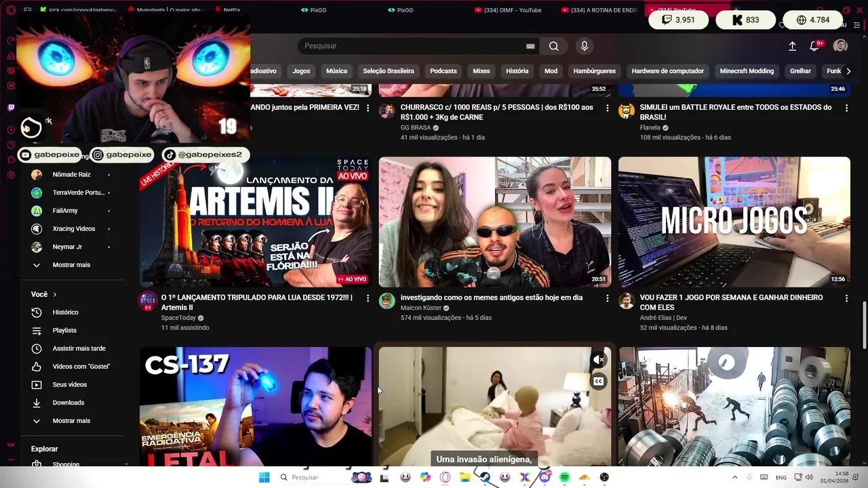Open Maicon Küster channel avatar

tap(387, 302)
